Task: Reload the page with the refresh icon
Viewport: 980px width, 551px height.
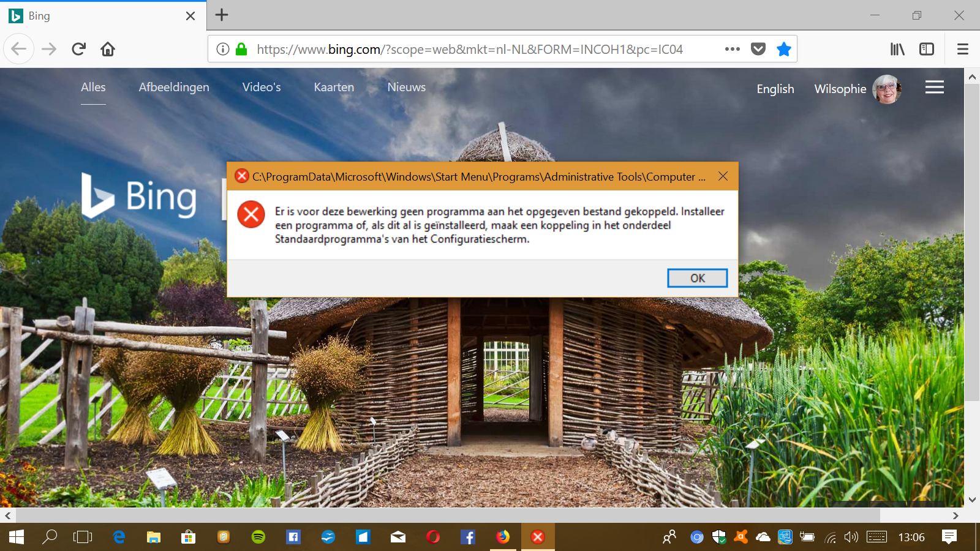Action: click(78, 49)
